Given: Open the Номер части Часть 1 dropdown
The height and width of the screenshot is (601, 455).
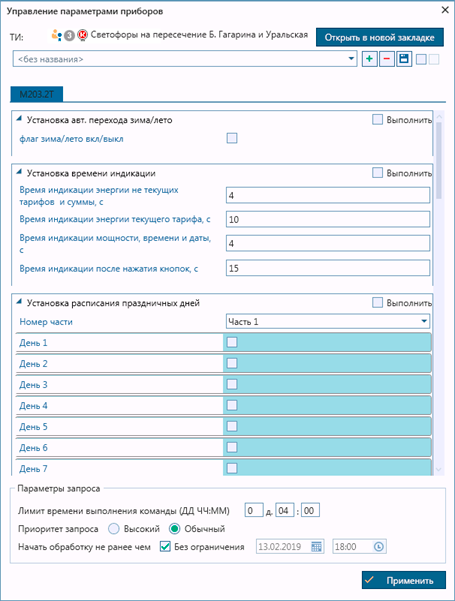Looking at the screenshot, I should (328, 321).
